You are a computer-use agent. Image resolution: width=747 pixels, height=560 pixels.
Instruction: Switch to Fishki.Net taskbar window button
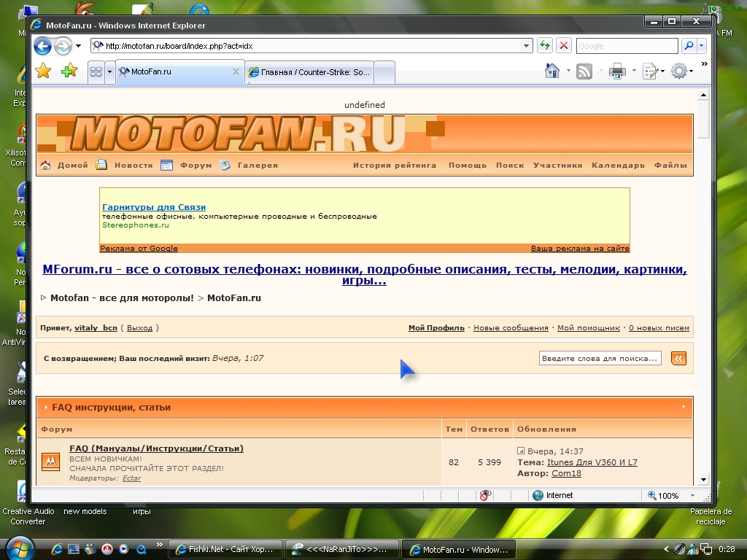pyautogui.click(x=226, y=549)
